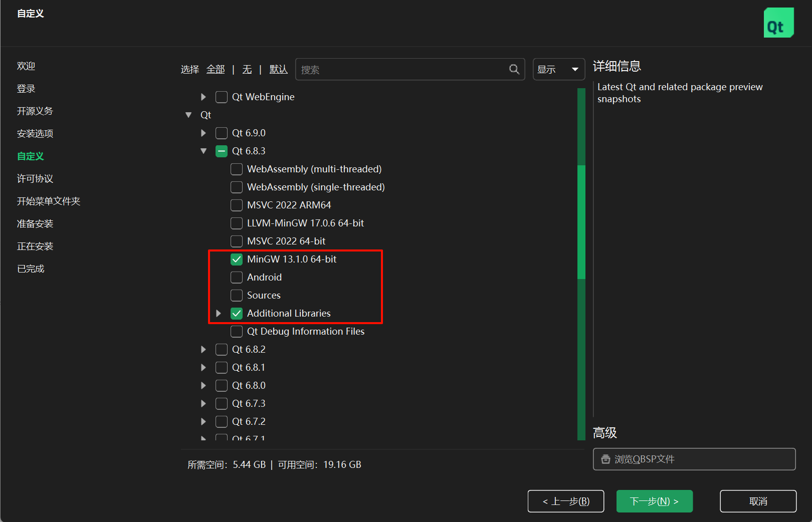This screenshot has width=812, height=522.
Task: Check the Qt 6.9.0 version
Action: click(x=221, y=133)
